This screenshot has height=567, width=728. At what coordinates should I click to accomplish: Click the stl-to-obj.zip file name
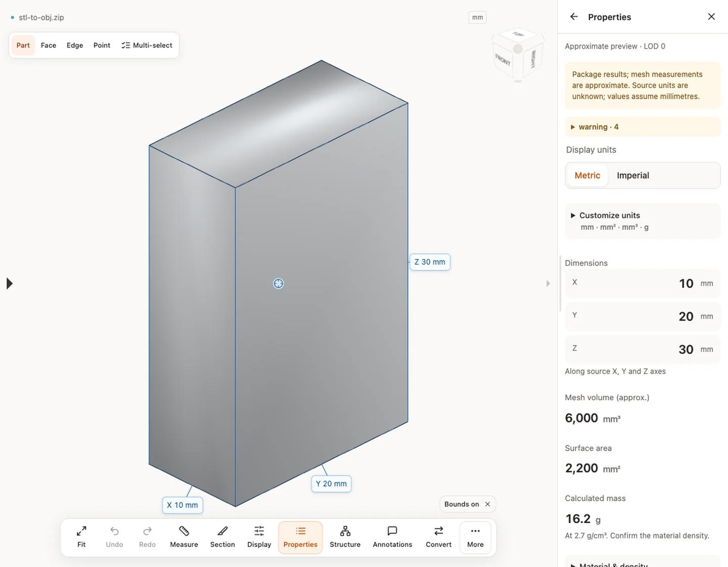[41, 17]
